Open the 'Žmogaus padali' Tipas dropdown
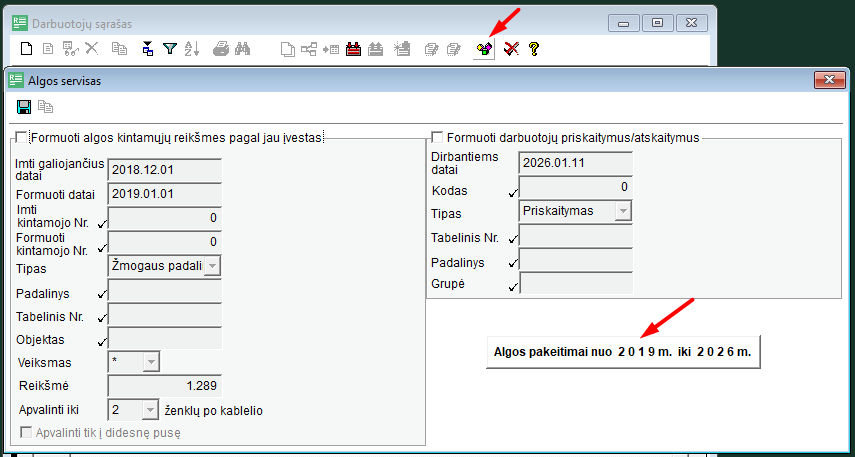This screenshot has width=855, height=457. pos(212,265)
